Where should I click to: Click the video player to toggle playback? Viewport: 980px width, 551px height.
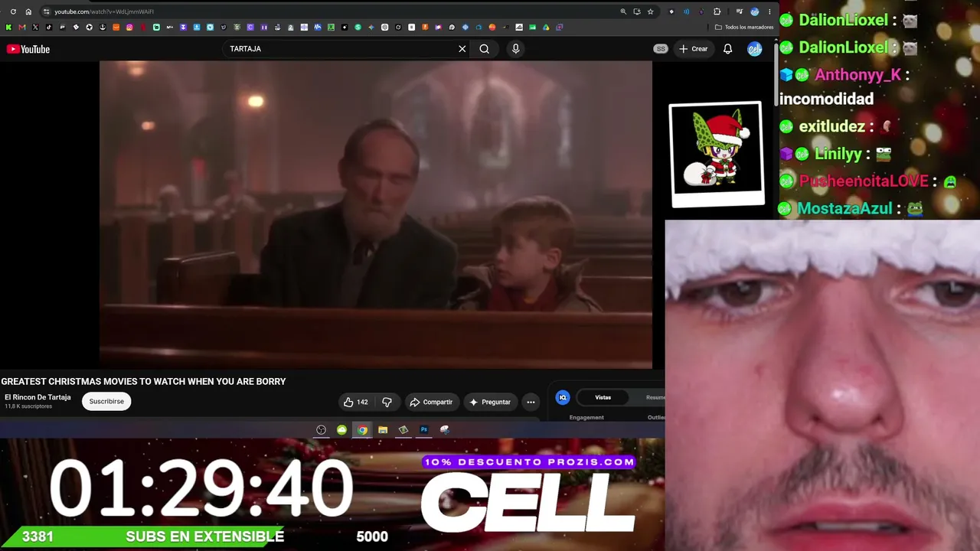(376, 215)
